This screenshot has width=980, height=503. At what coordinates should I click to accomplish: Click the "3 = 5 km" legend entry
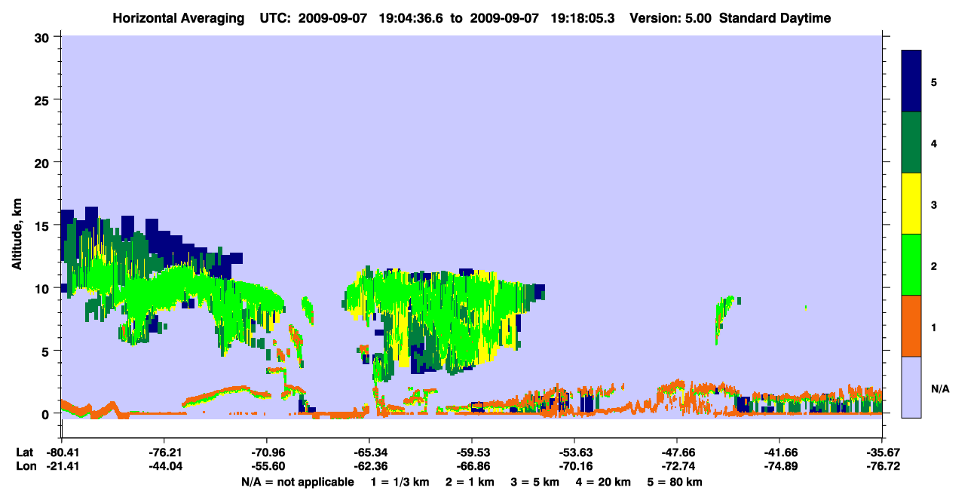pyautogui.click(x=535, y=482)
